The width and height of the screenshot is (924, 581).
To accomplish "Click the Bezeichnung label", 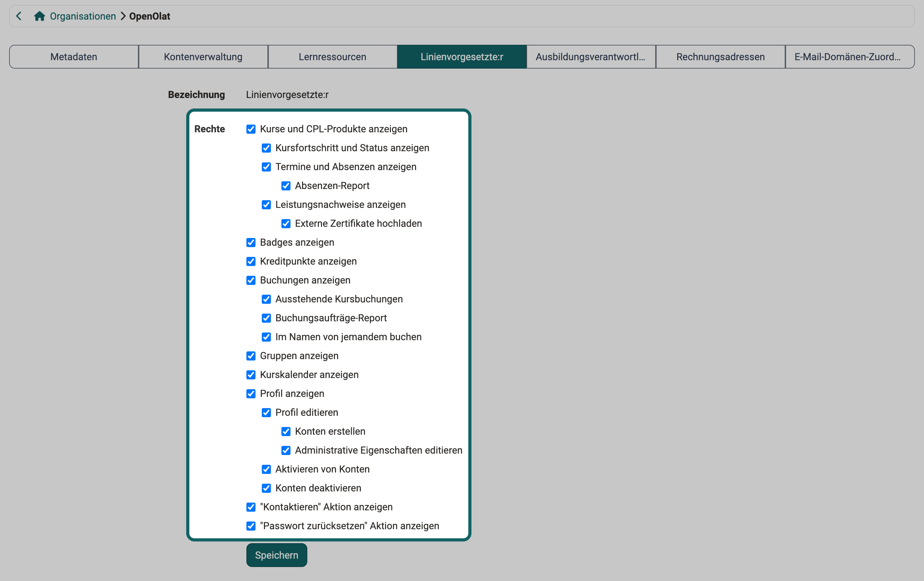I will 196,94.
